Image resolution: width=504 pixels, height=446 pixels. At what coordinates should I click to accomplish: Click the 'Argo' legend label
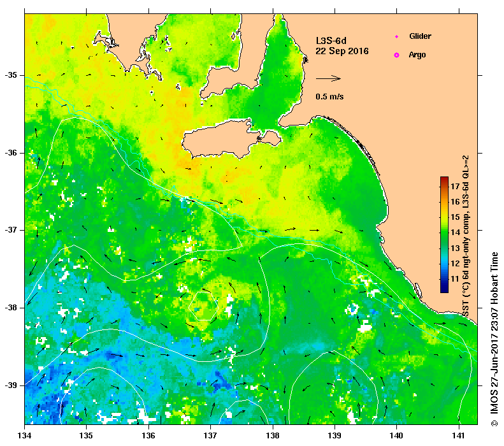coord(417,55)
